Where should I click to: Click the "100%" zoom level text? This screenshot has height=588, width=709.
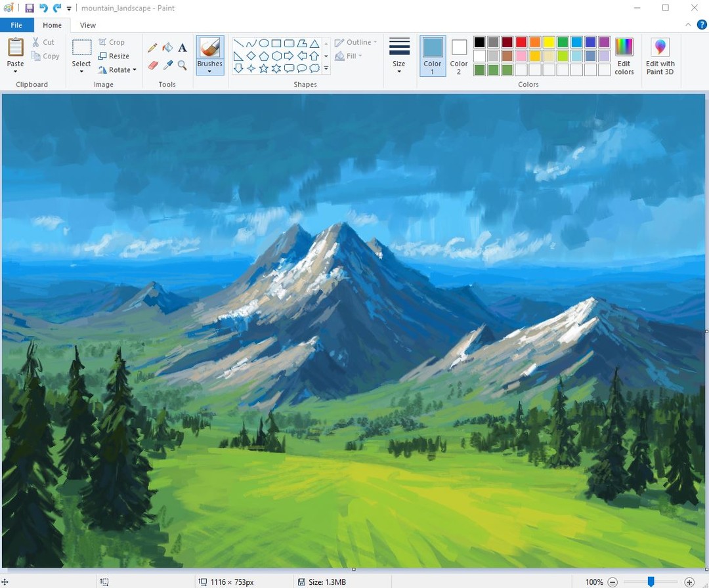point(594,582)
